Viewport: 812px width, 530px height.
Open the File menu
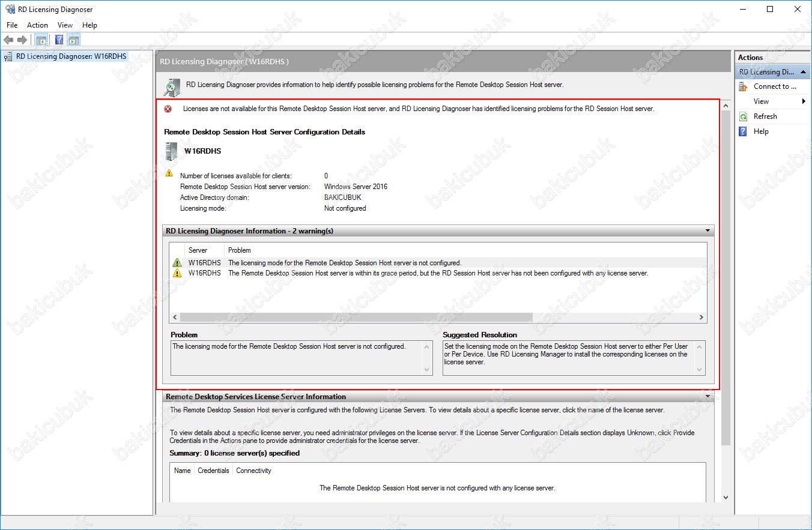[x=12, y=25]
